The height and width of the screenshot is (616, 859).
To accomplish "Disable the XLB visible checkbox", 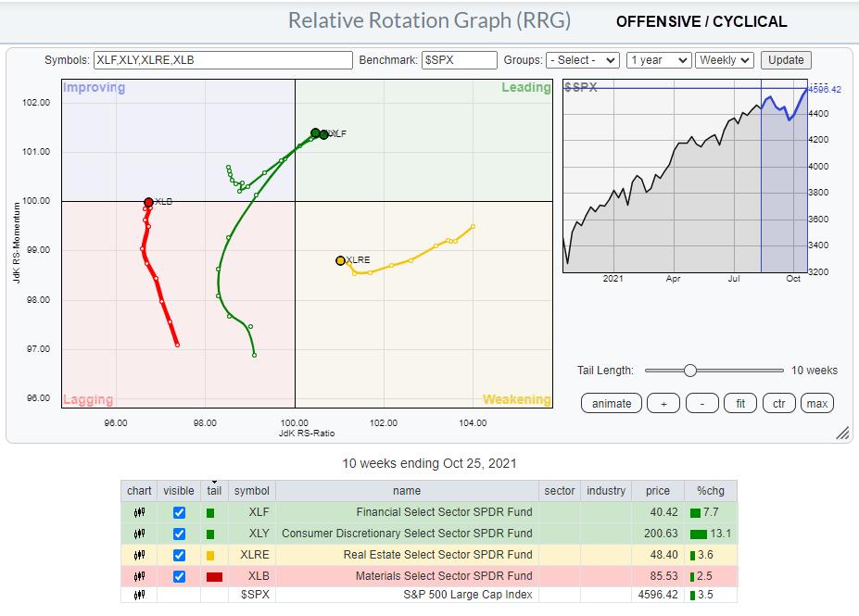I will click(x=179, y=576).
